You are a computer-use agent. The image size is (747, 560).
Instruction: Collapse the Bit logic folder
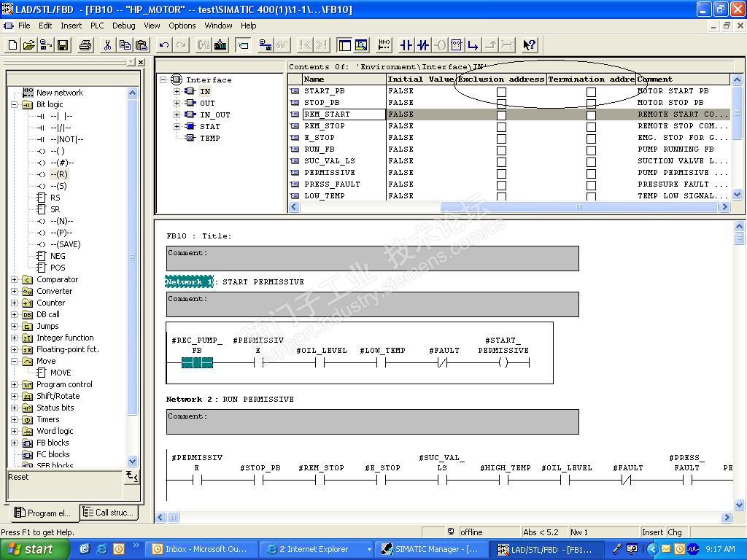tap(15, 104)
